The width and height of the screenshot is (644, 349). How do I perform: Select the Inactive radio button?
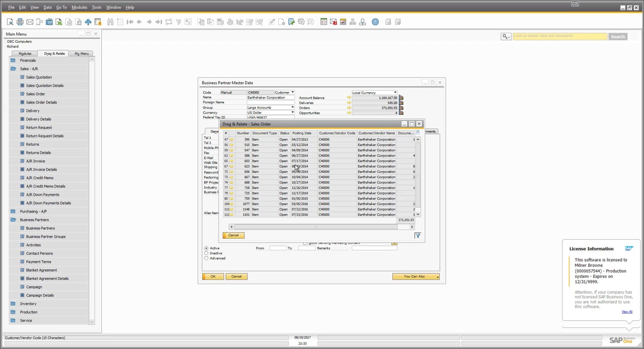[206, 253]
